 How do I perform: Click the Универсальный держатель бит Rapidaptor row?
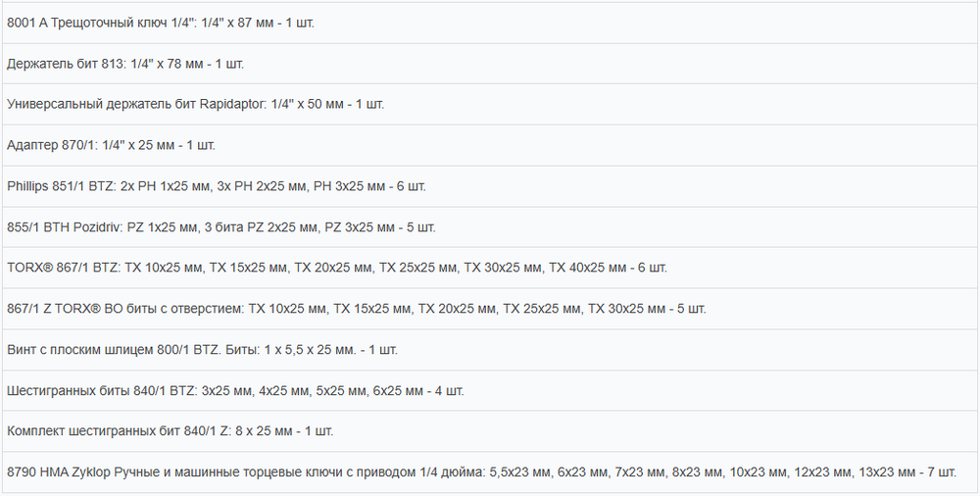coord(490,105)
